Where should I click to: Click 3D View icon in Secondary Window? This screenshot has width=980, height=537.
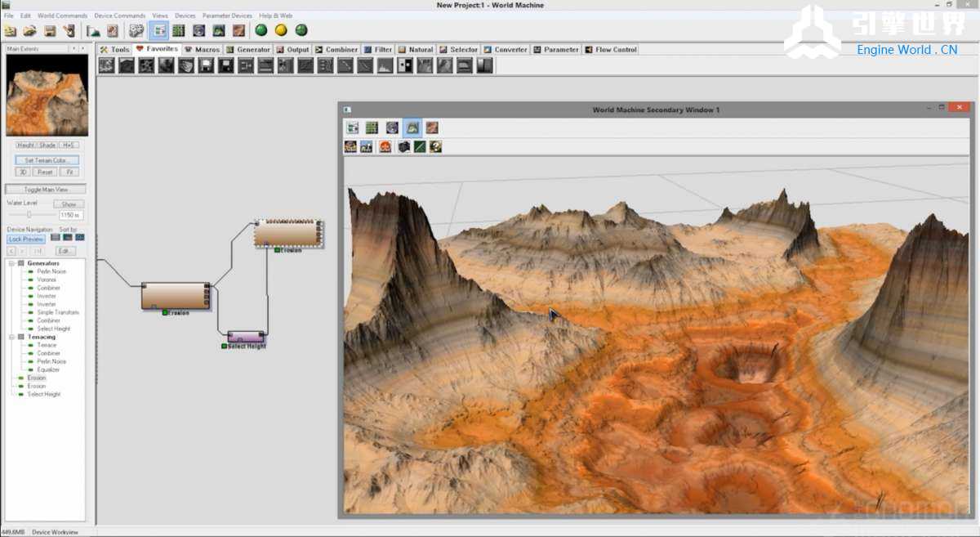pos(412,128)
